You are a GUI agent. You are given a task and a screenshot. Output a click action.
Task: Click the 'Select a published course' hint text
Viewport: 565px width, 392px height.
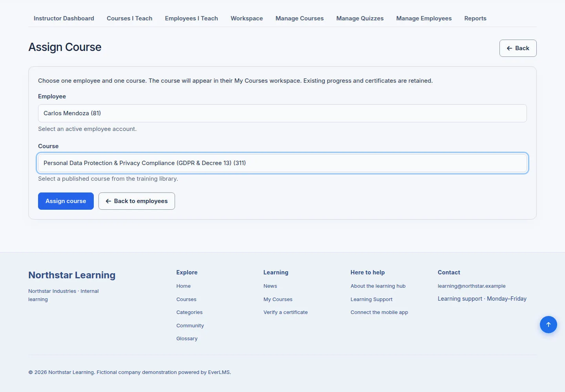108,179
